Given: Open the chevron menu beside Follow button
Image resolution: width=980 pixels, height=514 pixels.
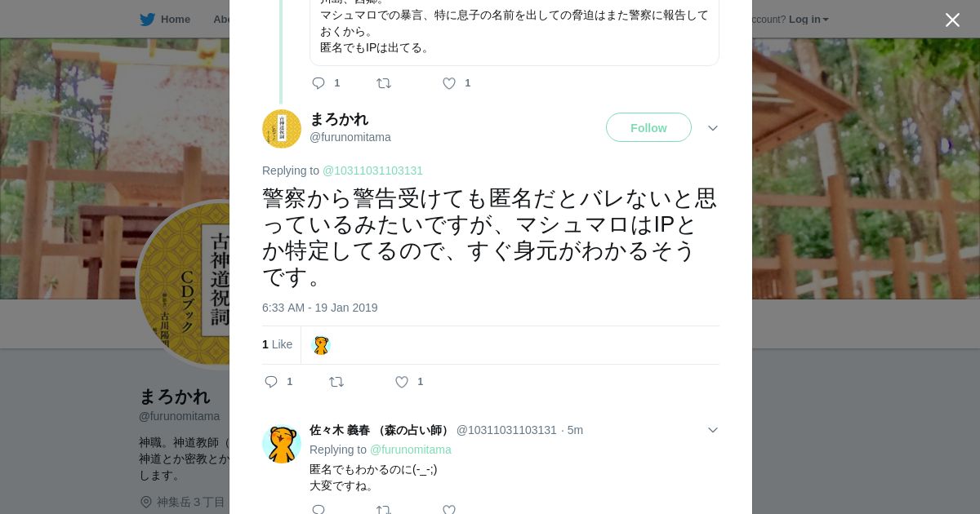Looking at the screenshot, I should (713, 128).
